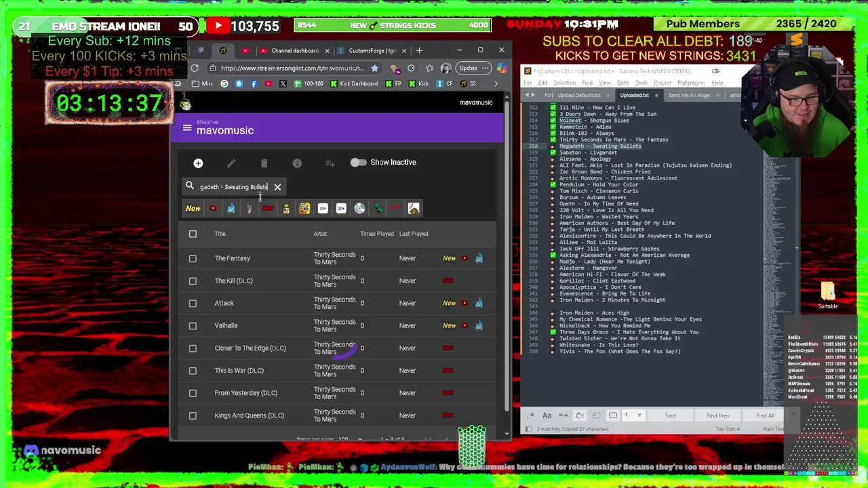Click the song search input field
Screen dimensions: 868x488
click(234, 187)
